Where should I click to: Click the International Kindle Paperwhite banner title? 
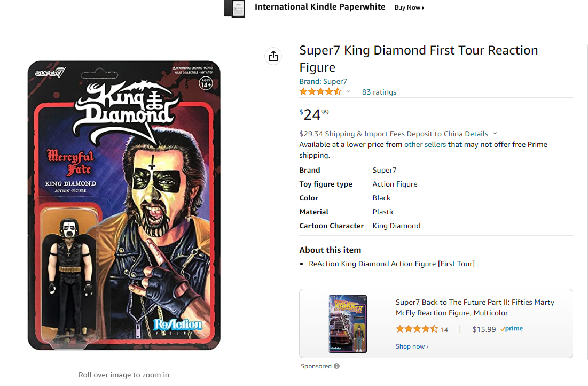coord(320,7)
